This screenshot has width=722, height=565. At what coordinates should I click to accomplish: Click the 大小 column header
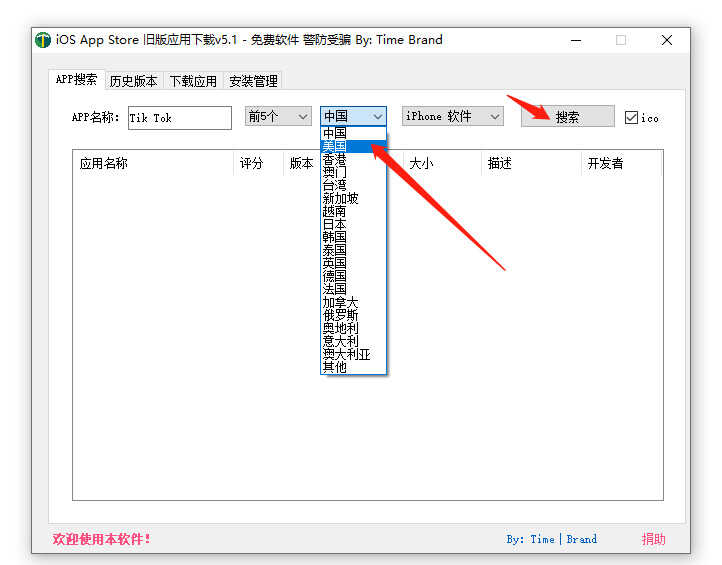click(x=443, y=163)
